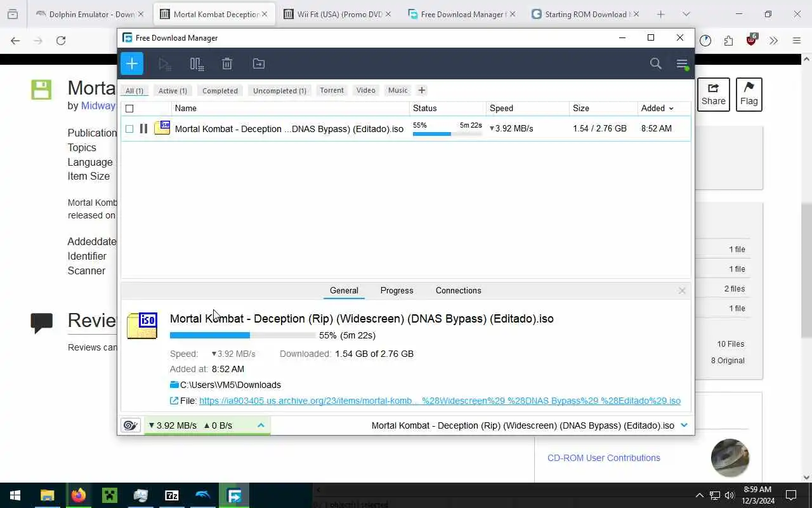The image size is (812, 508).
Task: Show Uncompleted (1) downloads filter
Action: click(x=280, y=91)
